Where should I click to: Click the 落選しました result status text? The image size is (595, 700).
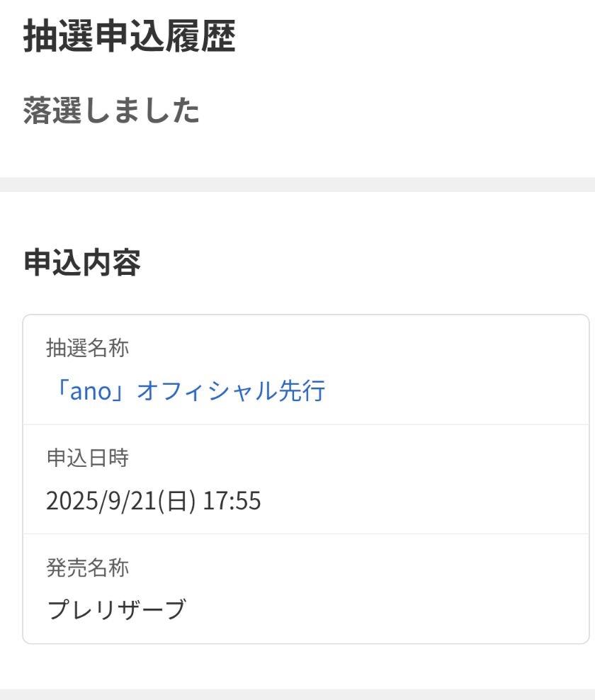coord(111,111)
